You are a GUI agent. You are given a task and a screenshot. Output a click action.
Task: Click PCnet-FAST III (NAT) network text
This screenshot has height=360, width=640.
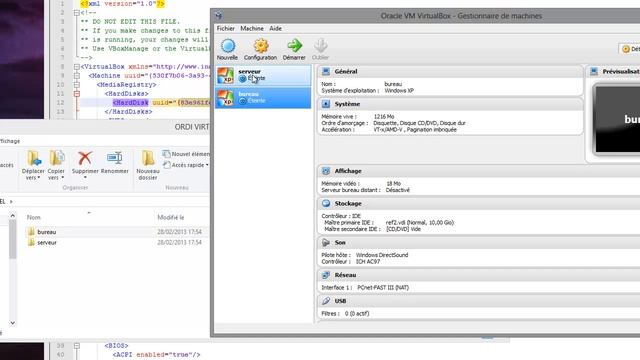(383, 288)
